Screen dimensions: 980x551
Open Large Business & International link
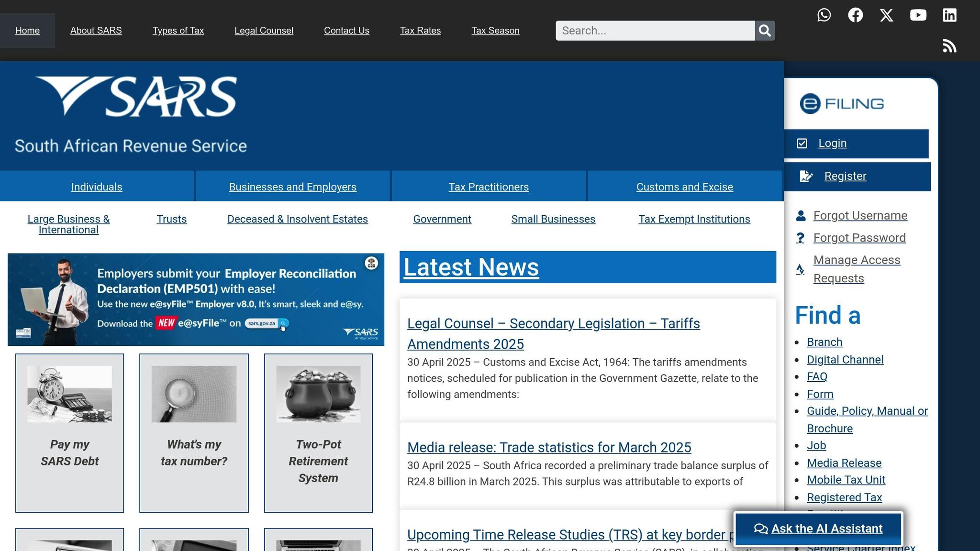click(x=68, y=224)
